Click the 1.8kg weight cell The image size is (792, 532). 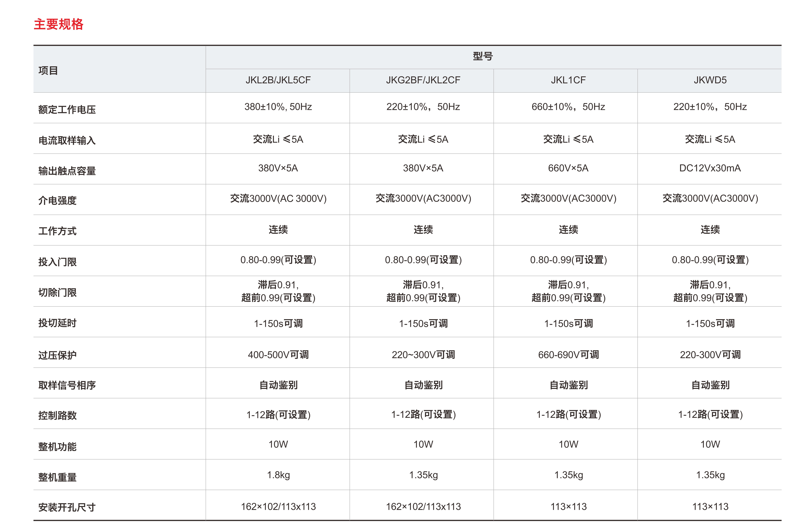(x=278, y=475)
